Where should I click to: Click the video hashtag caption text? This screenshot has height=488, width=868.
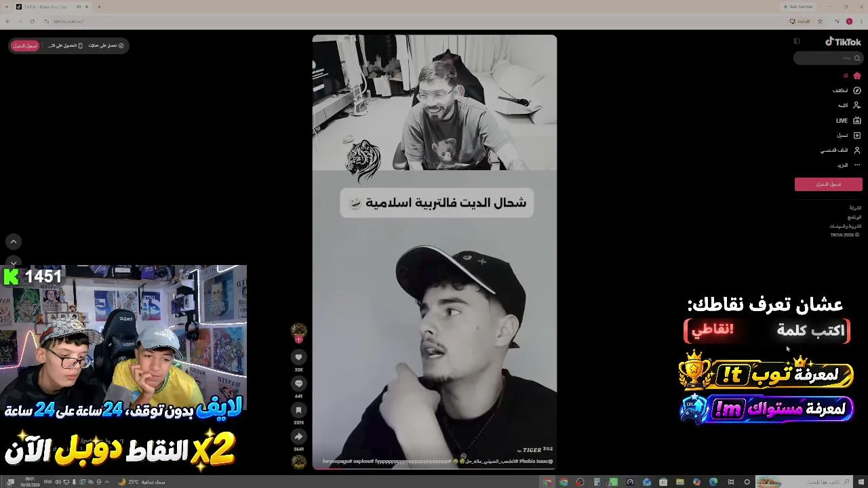(437, 461)
